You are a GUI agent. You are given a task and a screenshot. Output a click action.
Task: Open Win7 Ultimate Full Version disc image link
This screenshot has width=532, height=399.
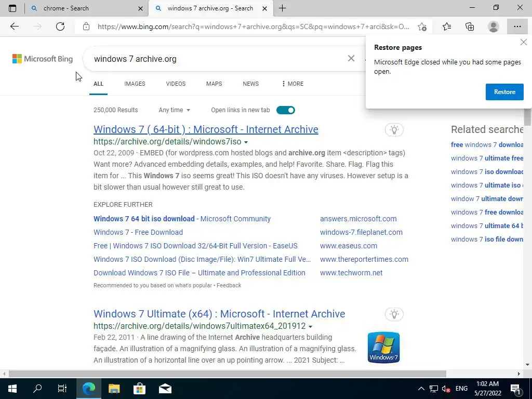click(202, 260)
